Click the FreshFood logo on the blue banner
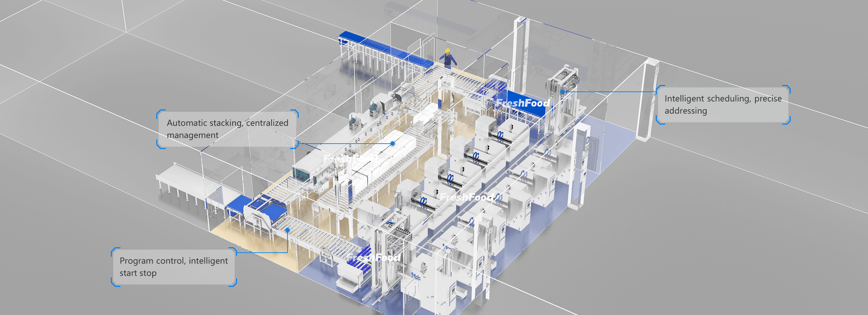Image resolution: width=868 pixels, height=315 pixels. click(x=522, y=103)
